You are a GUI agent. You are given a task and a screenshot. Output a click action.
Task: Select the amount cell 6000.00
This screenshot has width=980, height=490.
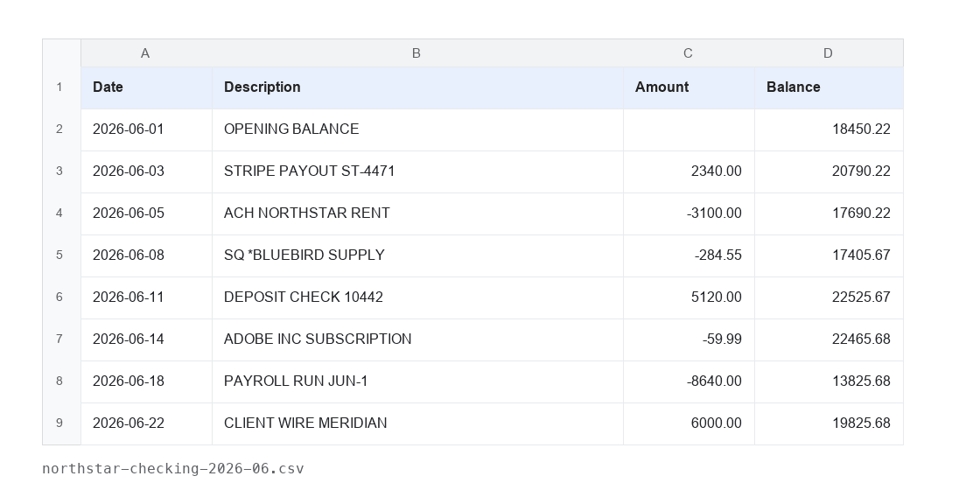click(689, 423)
